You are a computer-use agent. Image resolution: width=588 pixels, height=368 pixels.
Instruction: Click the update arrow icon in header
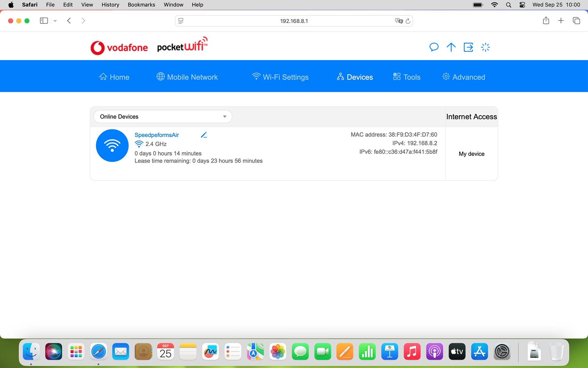pos(451,47)
